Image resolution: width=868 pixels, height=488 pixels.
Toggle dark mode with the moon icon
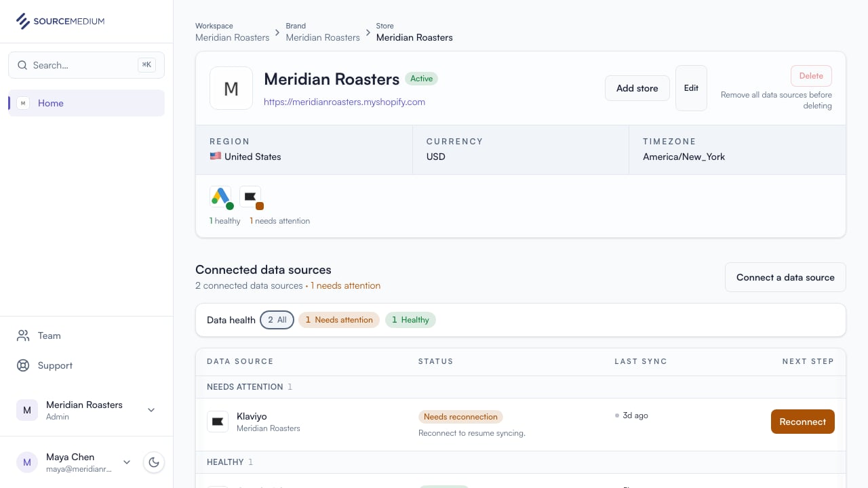point(154,462)
